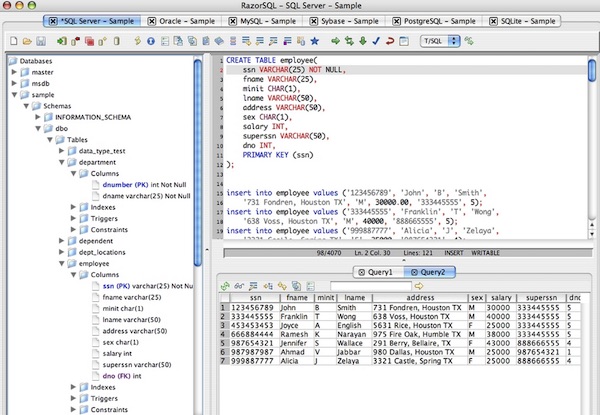The image size is (600, 415).
Task: Close the Oracle - Sample tab
Action: coord(153,20)
